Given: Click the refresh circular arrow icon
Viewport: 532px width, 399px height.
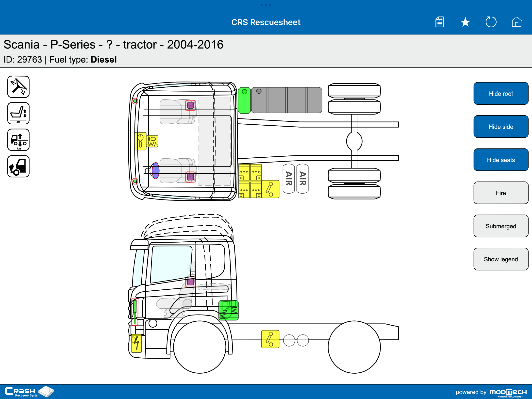Looking at the screenshot, I should click(x=491, y=22).
